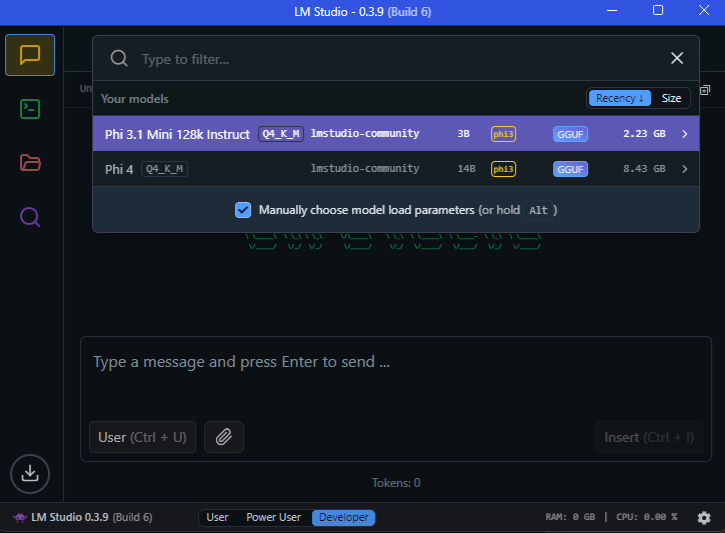This screenshot has width=725, height=533.
Task: Minimize the LM Studio window
Action: pyautogui.click(x=612, y=11)
